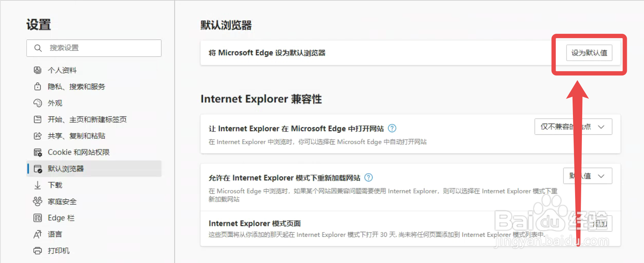644x263 pixels.
Task: Click the 设置 title in sidebar
Action: (39, 25)
